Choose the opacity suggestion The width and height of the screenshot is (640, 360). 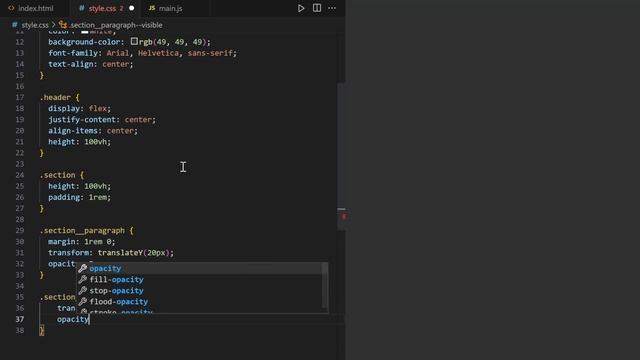[202, 268]
